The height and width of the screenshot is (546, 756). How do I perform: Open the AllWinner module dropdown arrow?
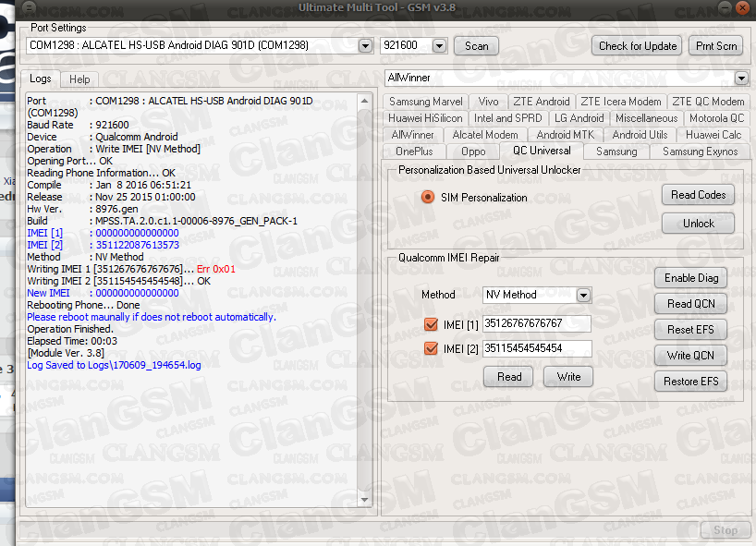(741, 78)
